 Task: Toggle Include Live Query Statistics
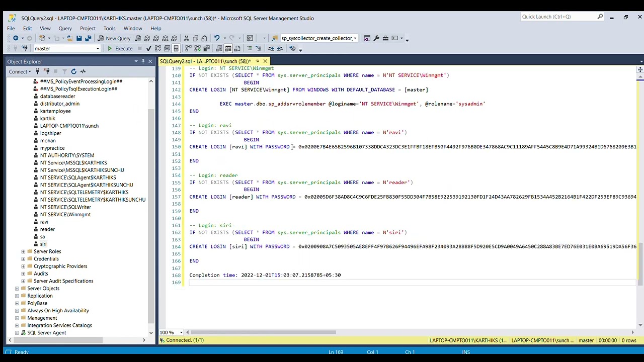click(x=197, y=49)
